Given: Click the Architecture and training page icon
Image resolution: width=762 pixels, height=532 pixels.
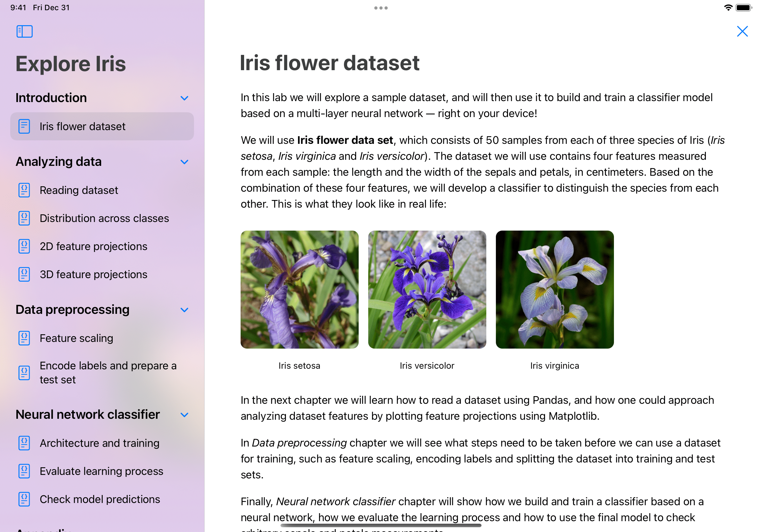Looking at the screenshot, I should tap(24, 443).
